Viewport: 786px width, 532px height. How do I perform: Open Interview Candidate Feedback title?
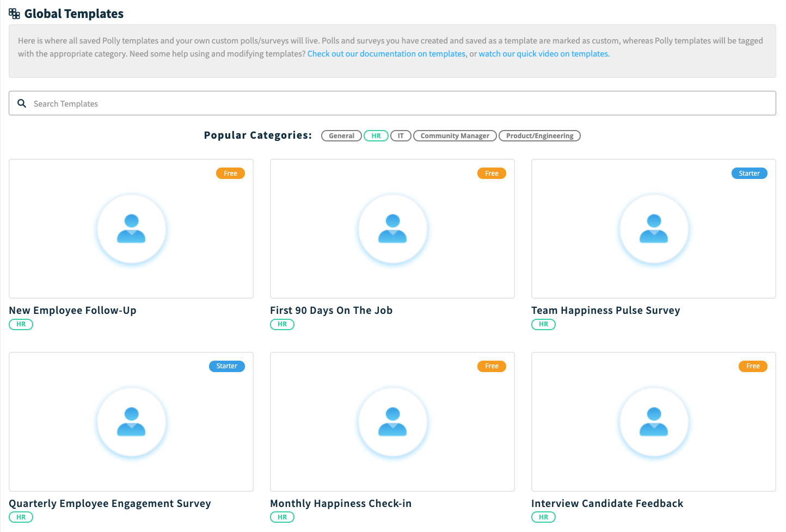607,504
